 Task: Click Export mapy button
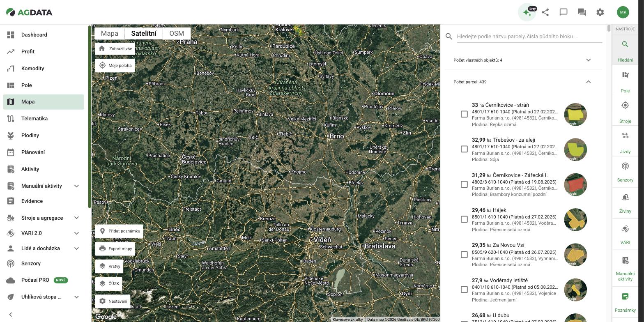point(115,249)
